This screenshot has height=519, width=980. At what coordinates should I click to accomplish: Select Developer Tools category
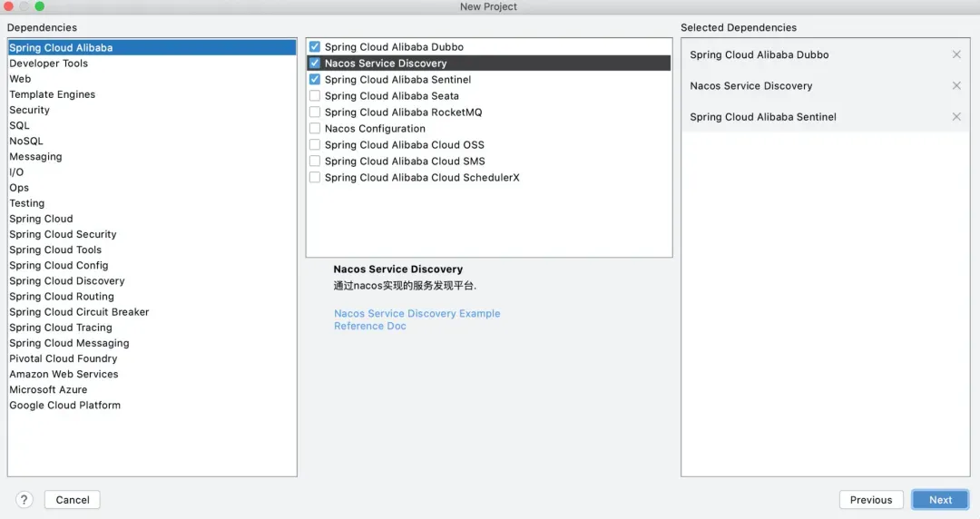[x=152, y=64]
